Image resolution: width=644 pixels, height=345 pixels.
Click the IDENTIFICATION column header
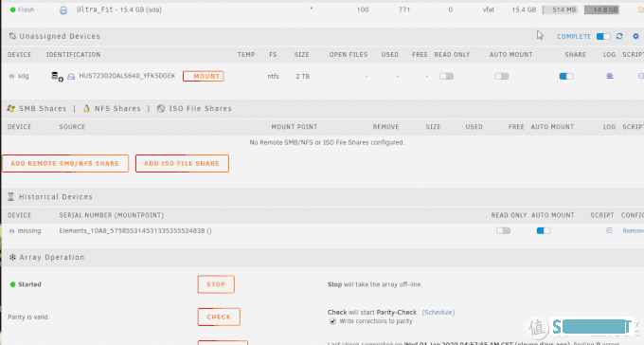pyautogui.click(x=74, y=55)
